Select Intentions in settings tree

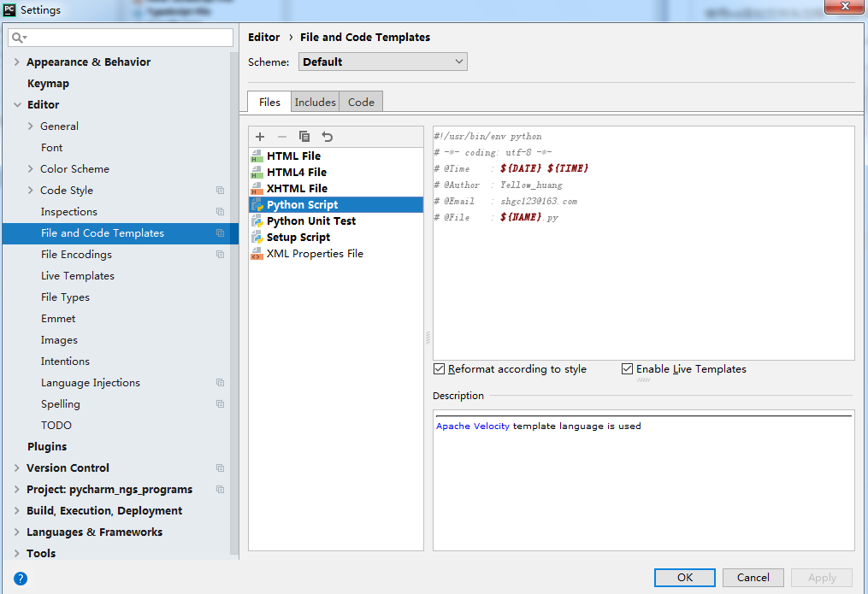click(65, 362)
